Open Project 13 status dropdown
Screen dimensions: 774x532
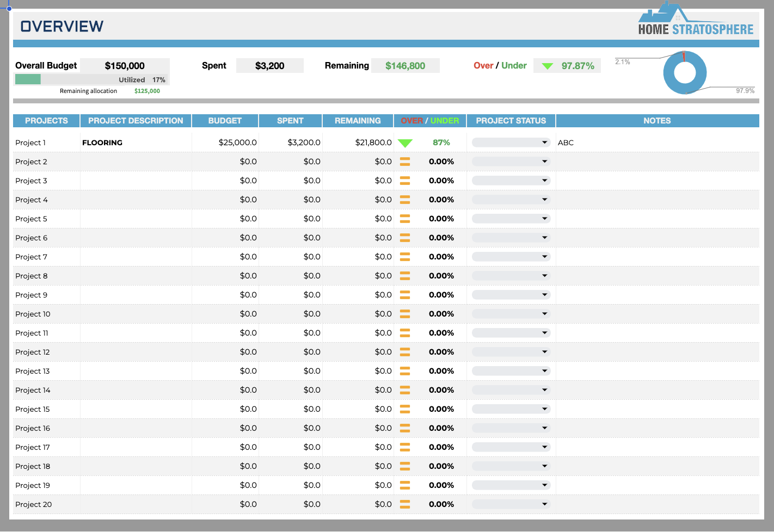pos(511,371)
